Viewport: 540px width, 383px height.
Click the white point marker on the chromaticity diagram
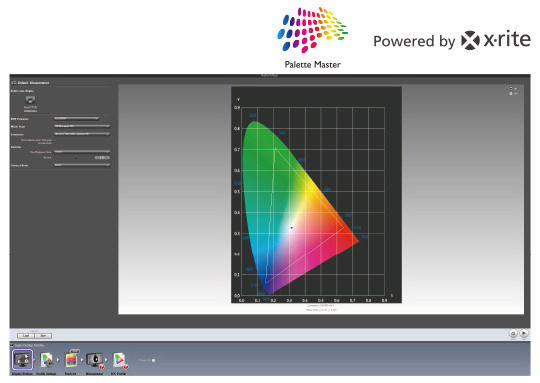291,228
